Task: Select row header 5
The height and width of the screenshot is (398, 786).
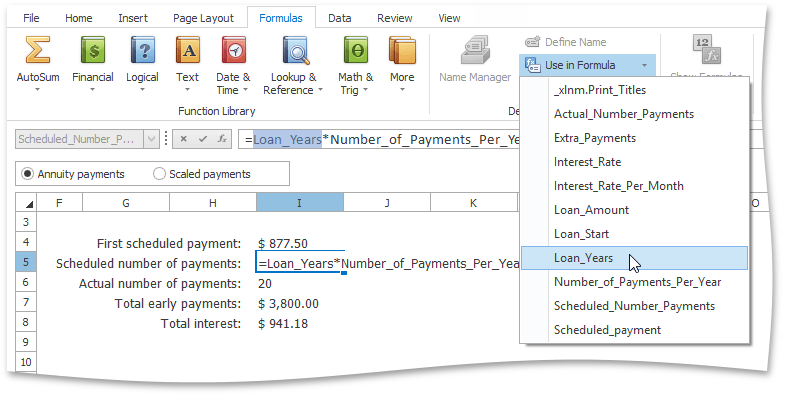Action: [26, 262]
